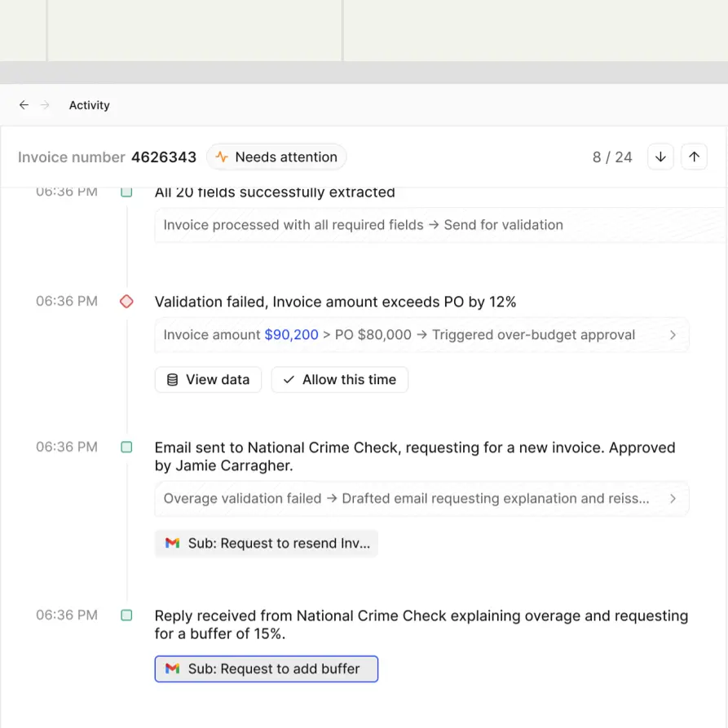The height and width of the screenshot is (728, 728).
Task: Click the pulse icon in Needs attention badge
Action: pyautogui.click(x=222, y=157)
